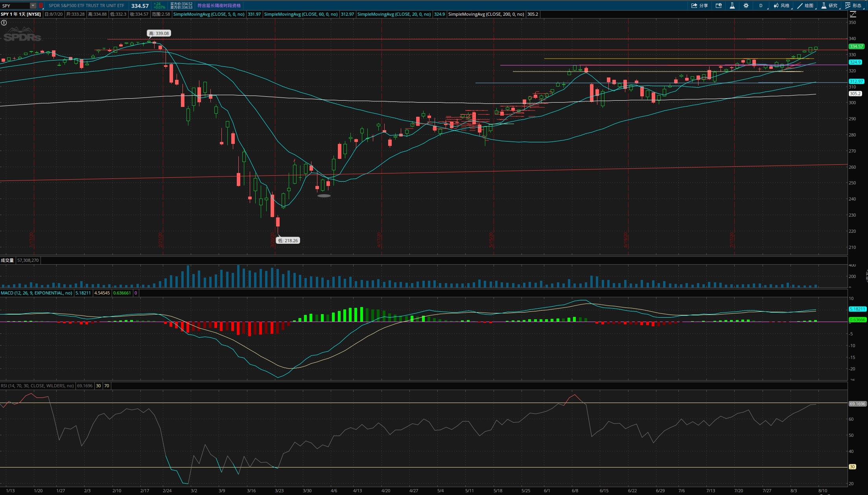Expand the SPY symbol dropdown arrow
Image resolution: width=868 pixels, height=495 pixels.
coord(33,6)
